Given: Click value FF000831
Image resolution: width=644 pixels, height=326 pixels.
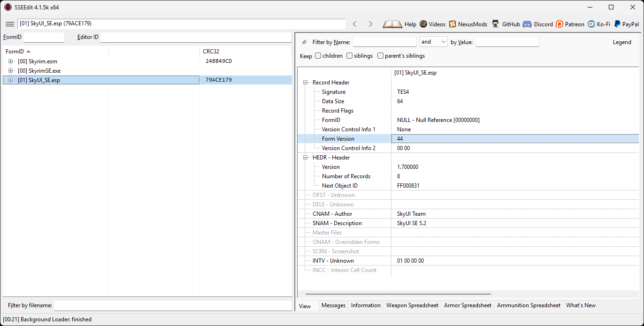Looking at the screenshot, I should click(408, 186).
